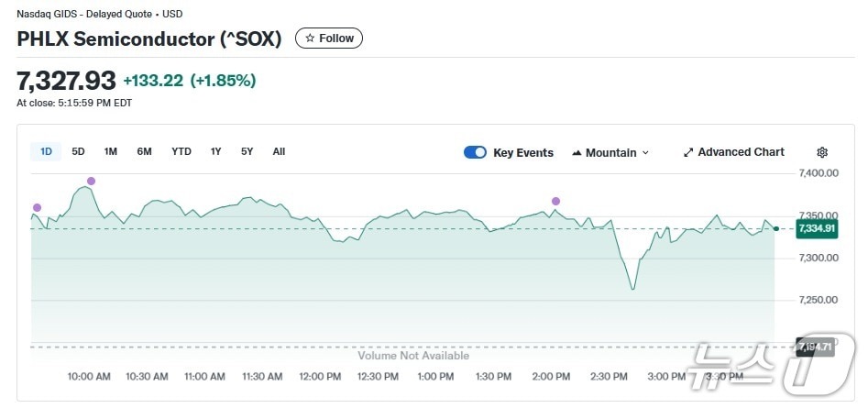The width and height of the screenshot is (868, 408).
Task: Click the key event marker near 2:00 PM
Action: pos(555,201)
